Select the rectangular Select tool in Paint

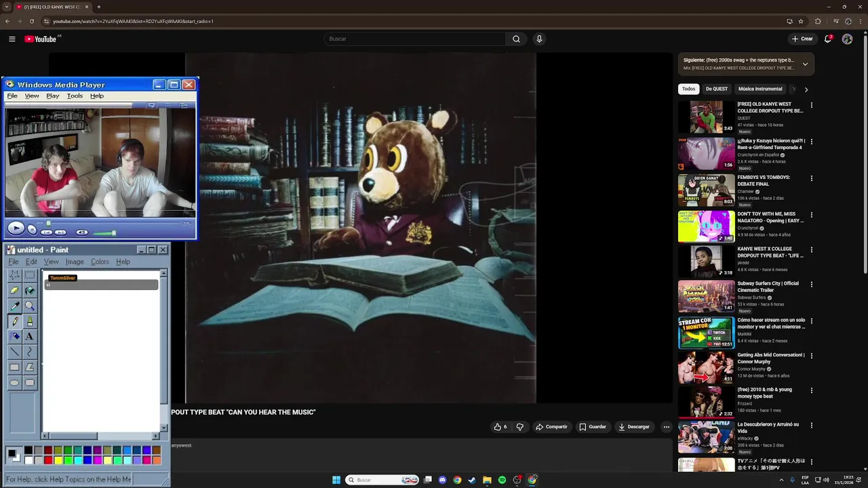click(x=30, y=275)
